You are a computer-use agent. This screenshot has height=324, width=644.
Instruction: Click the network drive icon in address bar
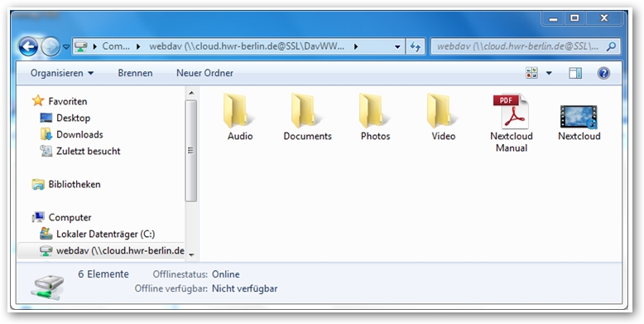click(x=82, y=46)
